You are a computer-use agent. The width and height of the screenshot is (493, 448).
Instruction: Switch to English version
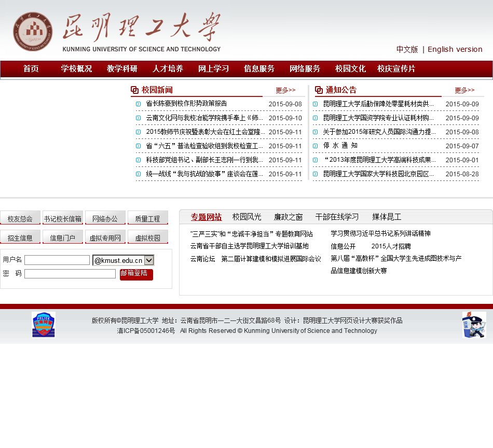(455, 49)
